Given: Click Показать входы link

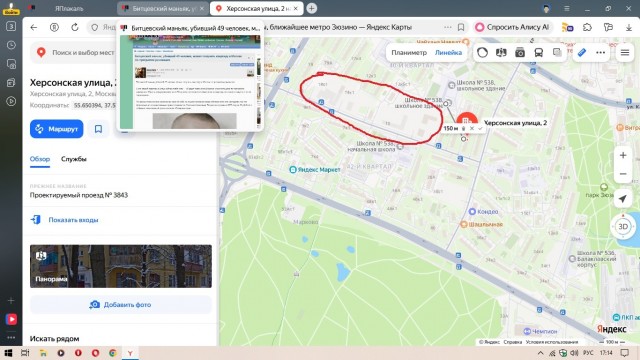Looking at the screenshot, I should tap(73, 220).
